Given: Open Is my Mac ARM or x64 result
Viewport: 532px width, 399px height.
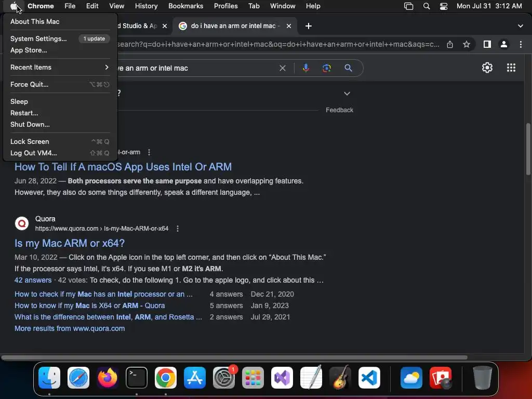Looking at the screenshot, I should point(70,243).
